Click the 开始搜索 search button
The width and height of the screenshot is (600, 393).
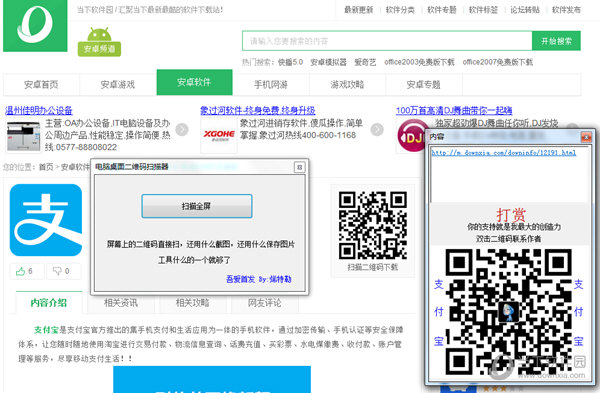[x=556, y=41]
